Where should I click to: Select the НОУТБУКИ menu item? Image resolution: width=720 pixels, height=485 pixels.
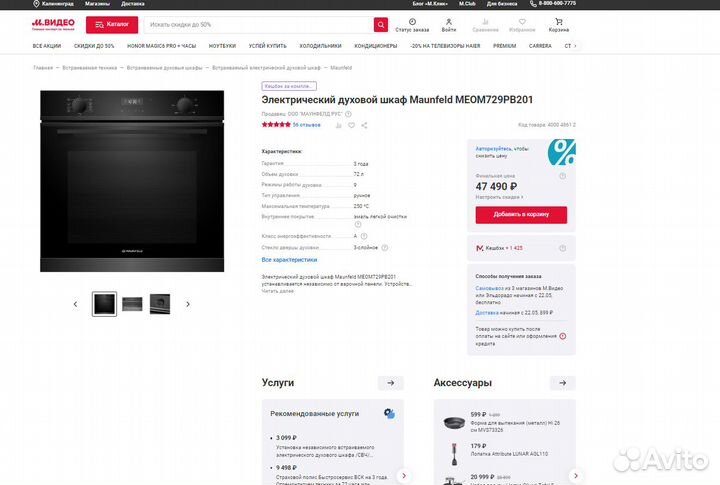(222, 46)
